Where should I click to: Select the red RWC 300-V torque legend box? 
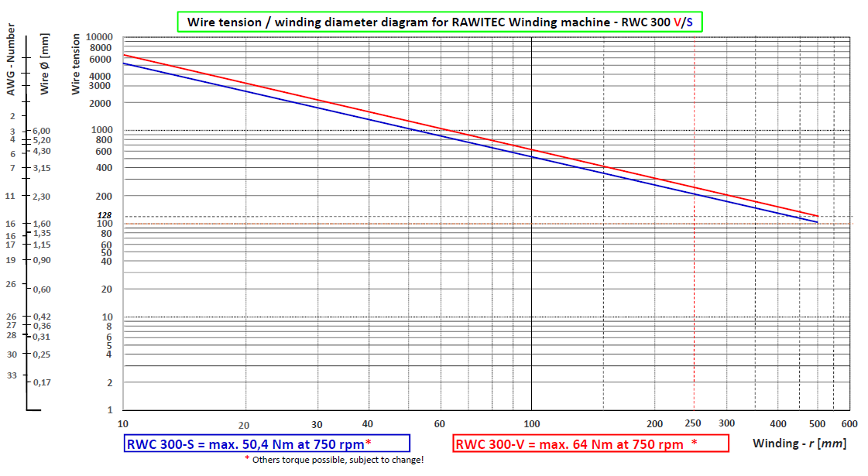click(x=591, y=443)
